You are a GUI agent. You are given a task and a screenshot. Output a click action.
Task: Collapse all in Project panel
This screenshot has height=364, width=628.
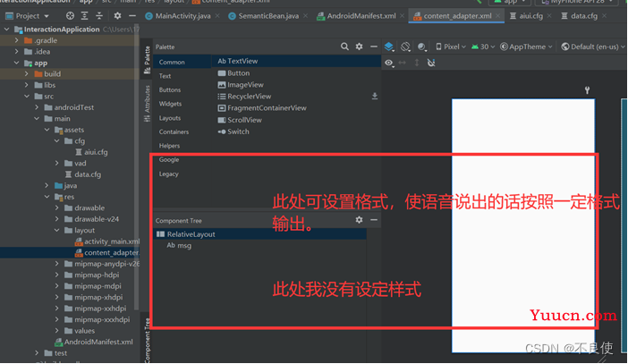point(99,15)
